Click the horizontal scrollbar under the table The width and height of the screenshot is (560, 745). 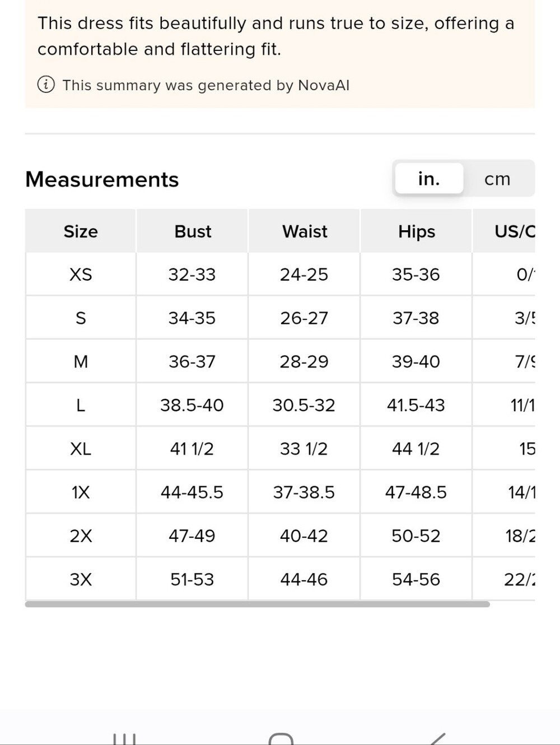[x=258, y=604]
